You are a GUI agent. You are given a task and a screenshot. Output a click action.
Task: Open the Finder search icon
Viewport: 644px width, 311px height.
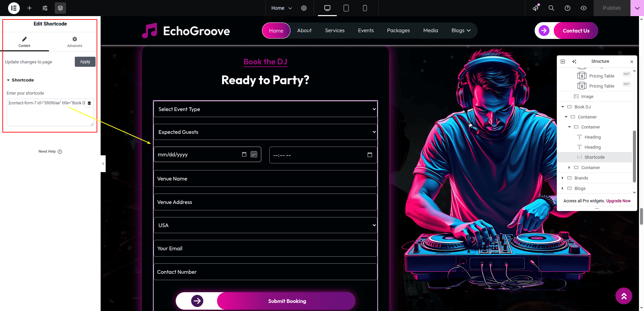click(551, 8)
